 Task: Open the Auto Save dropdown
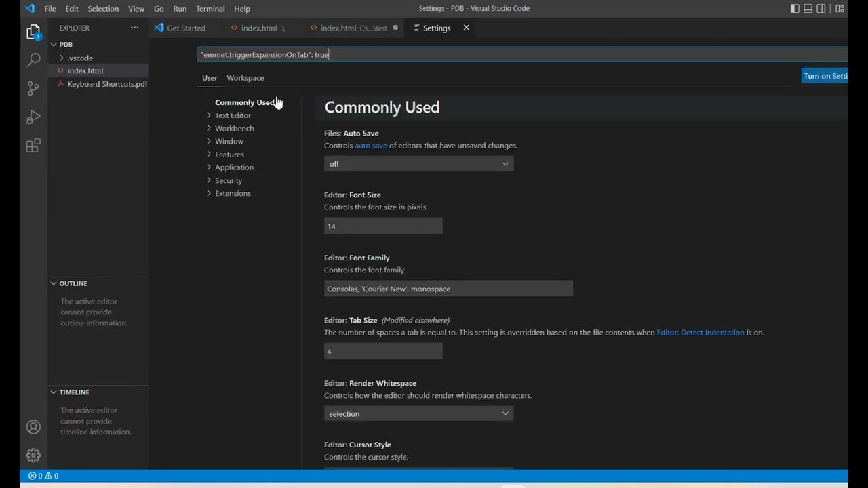point(418,164)
